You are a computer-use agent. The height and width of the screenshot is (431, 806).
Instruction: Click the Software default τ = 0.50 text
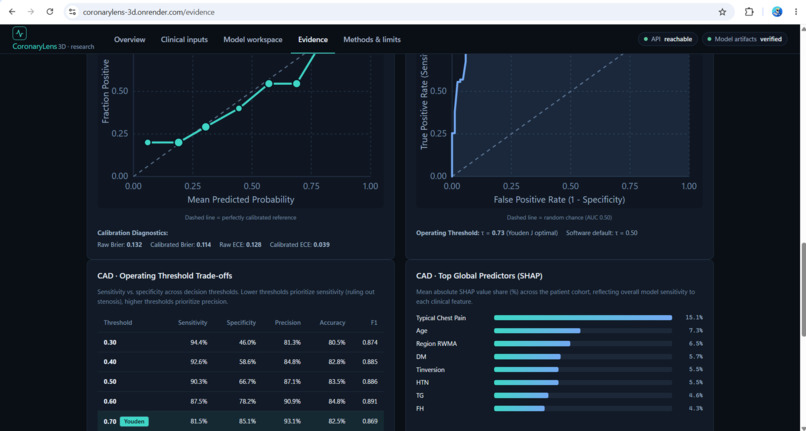[601, 233]
